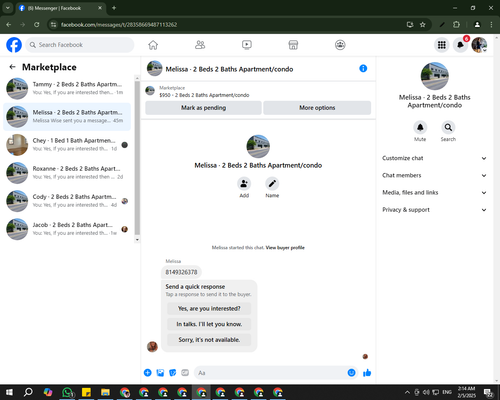500x400 pixels.
Task: Click the Aa message input field
Action: [x=270, y=373]
